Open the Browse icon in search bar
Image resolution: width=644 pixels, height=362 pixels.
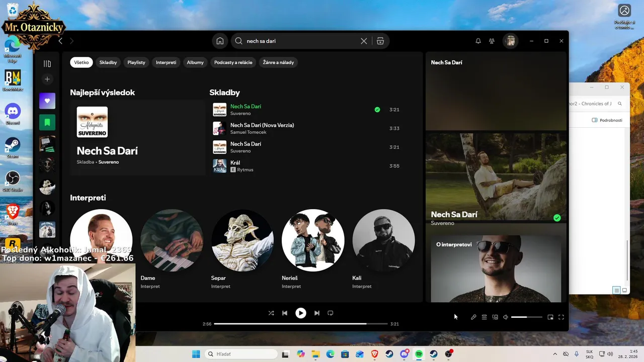380,41
